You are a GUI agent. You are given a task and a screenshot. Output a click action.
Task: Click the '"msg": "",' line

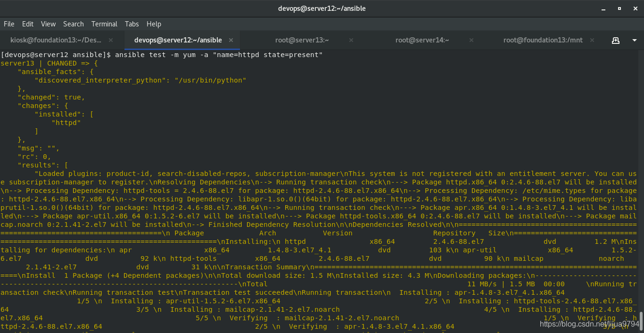(39, 148)
